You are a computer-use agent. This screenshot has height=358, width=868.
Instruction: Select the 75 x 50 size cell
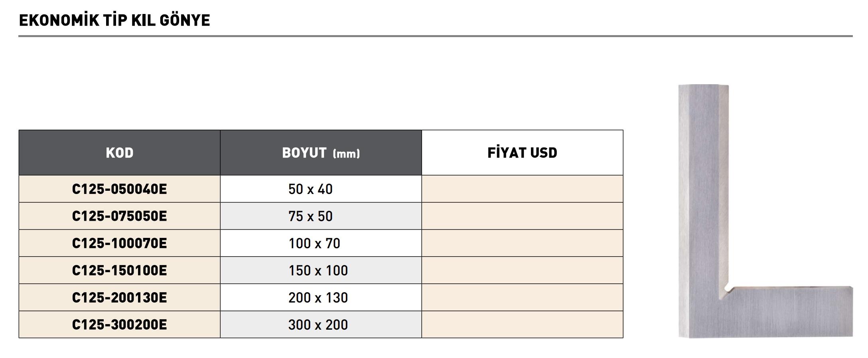tap(321, 216)
